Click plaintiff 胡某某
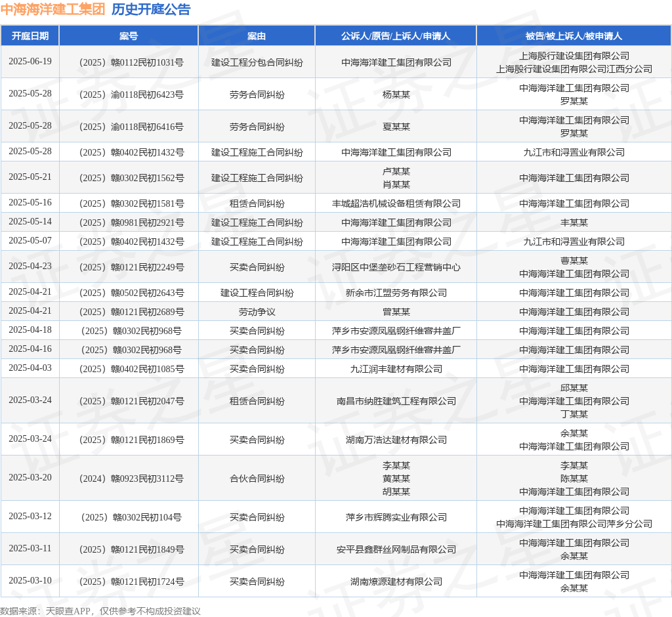This screenshot has height=617, width=672. tap(396, 492)
